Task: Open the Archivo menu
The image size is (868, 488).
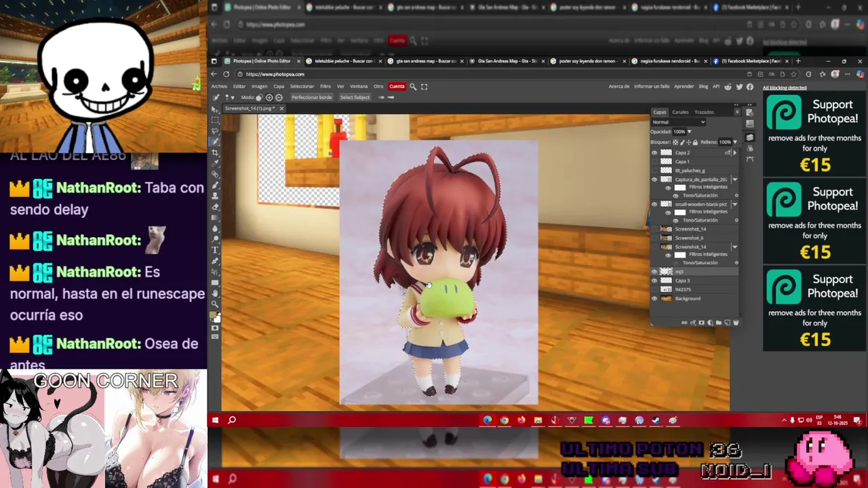Action: [x=219, y=87]
